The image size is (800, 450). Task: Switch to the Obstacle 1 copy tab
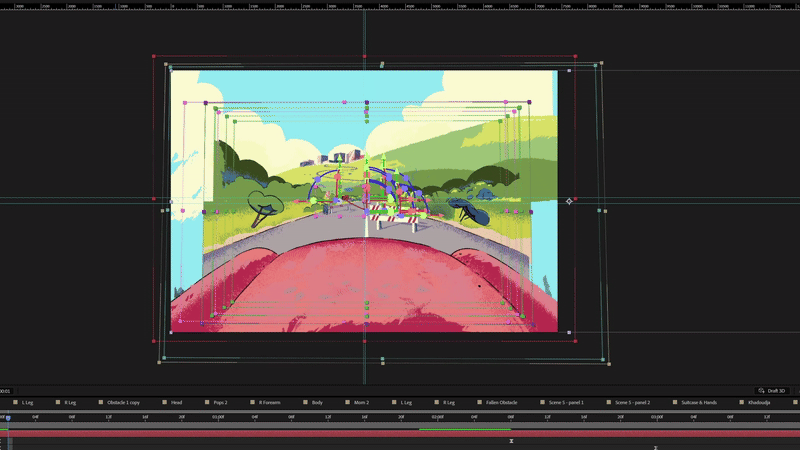123,403
